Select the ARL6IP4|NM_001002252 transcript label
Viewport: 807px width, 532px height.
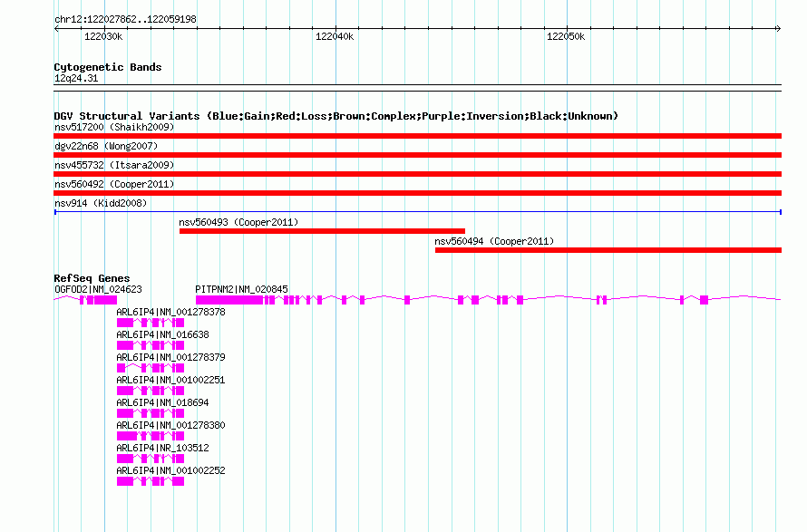point(170,470)
